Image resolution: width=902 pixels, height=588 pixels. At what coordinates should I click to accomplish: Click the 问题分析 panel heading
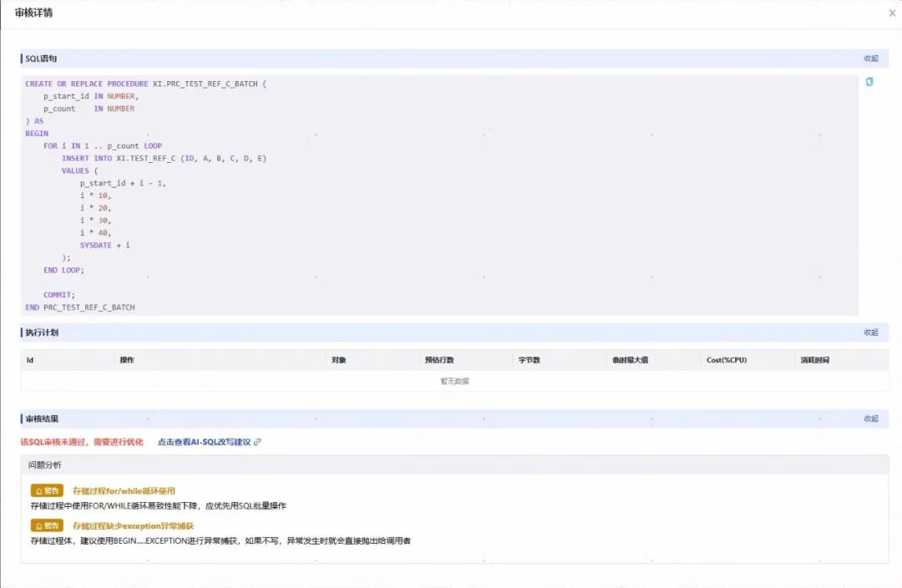[x=45, y=465]
